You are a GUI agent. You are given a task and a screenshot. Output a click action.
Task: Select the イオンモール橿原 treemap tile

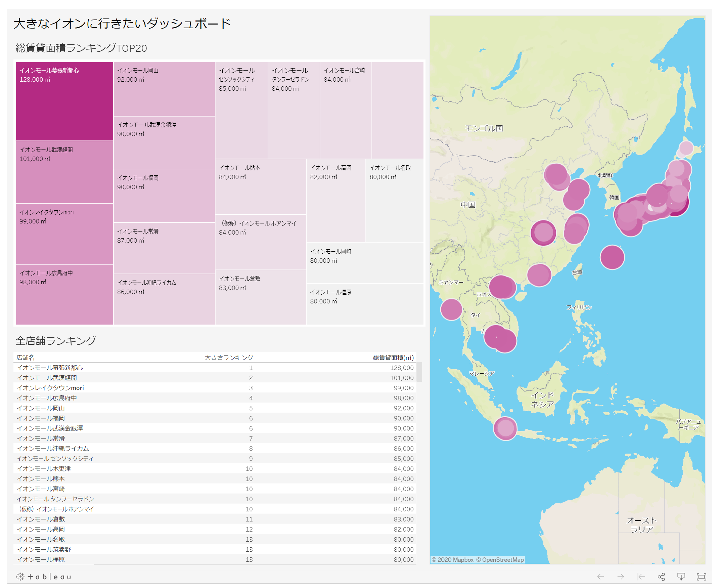(365, 304)
